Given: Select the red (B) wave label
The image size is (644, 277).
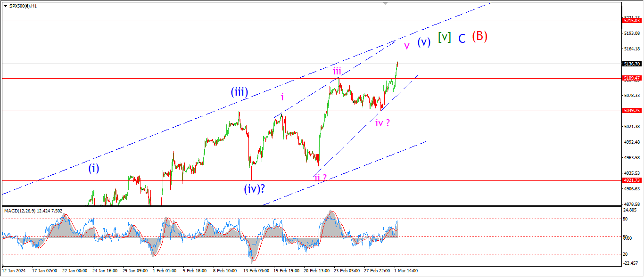Looking at the screenshot, I should point(479,36).
